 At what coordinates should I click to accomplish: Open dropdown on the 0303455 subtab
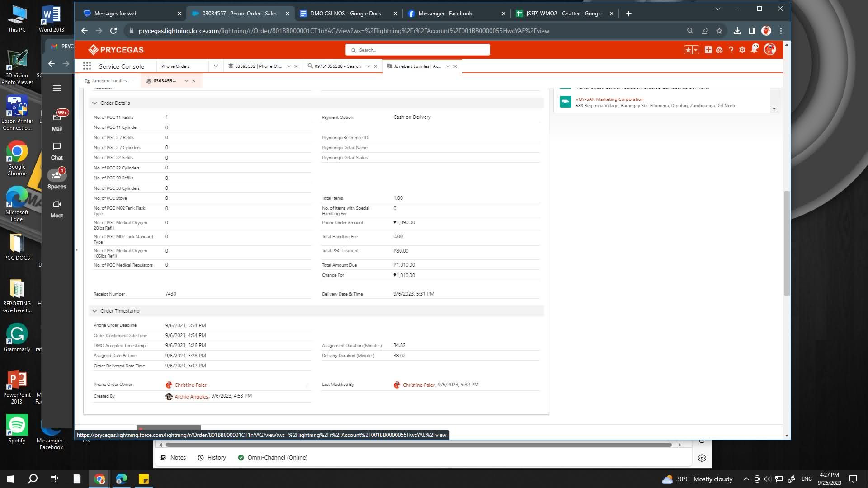(x=186, y=81)
